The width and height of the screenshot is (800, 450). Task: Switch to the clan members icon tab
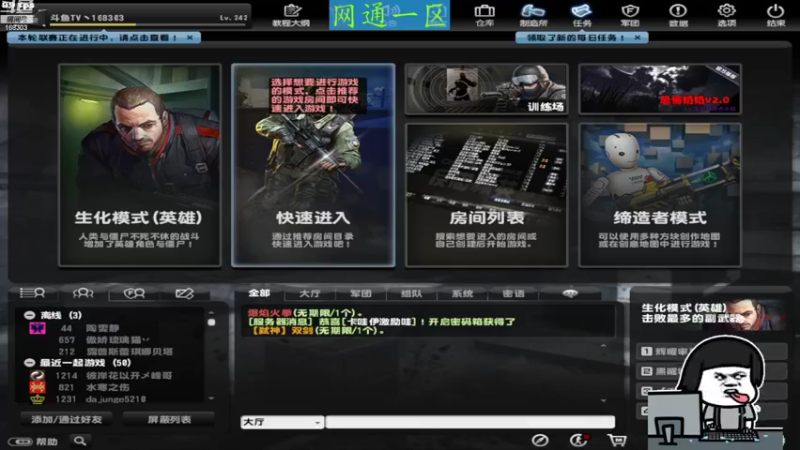(x=134, y=293)
